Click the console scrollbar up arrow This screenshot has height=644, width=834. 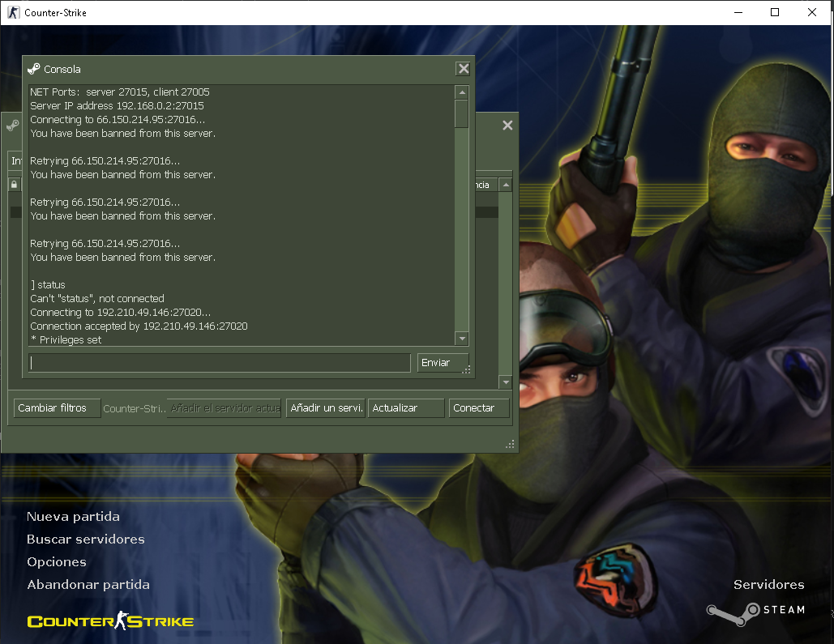(462, 92)
